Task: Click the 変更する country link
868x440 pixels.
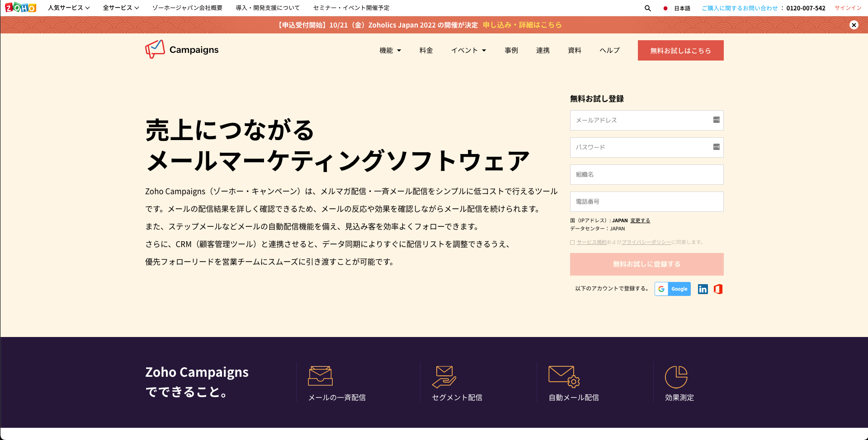Action: [x=640, y=220]
